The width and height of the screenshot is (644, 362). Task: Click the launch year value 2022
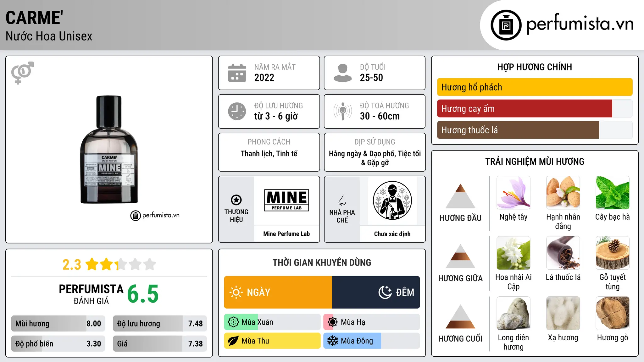(264, 78)
